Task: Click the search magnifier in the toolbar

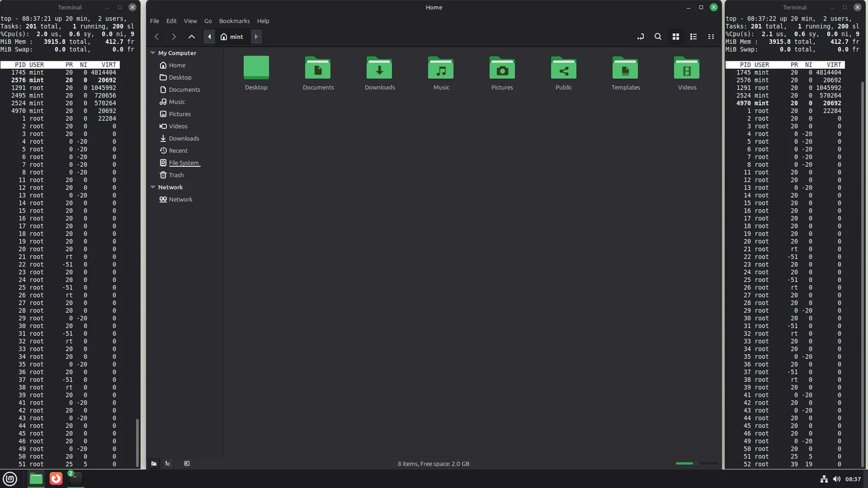Action: (x=658, y=37)
